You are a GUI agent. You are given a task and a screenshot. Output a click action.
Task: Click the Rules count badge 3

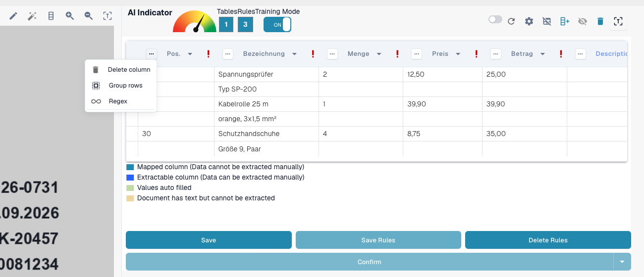[245, 24]
